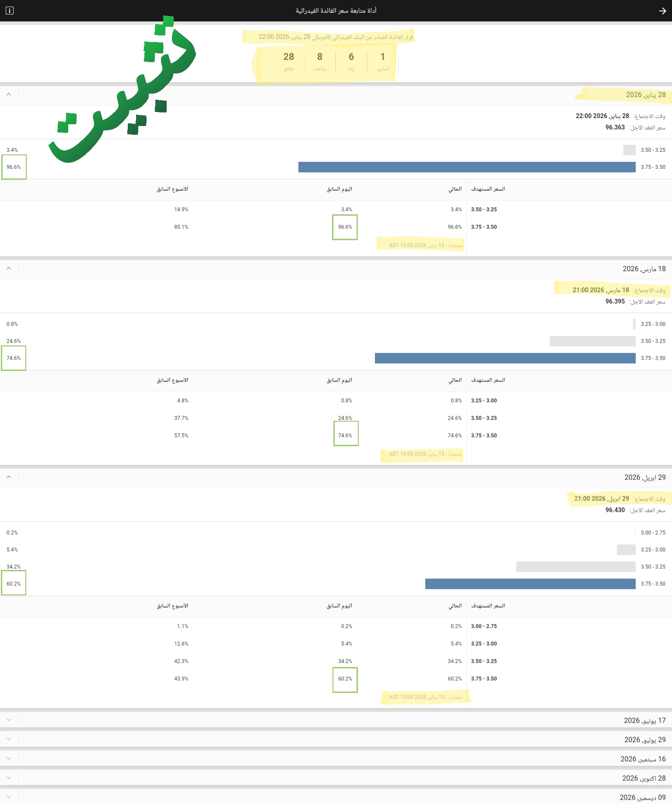Click the 24.6% gray bar for March
The image size is (672, 804).
pyautogui.click(x=592, y=341)
